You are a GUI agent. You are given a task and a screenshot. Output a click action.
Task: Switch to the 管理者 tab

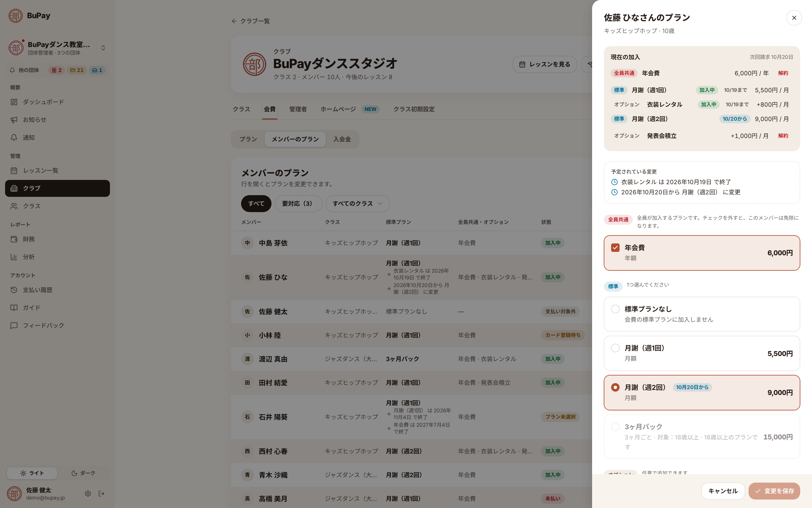coord(298,109)
